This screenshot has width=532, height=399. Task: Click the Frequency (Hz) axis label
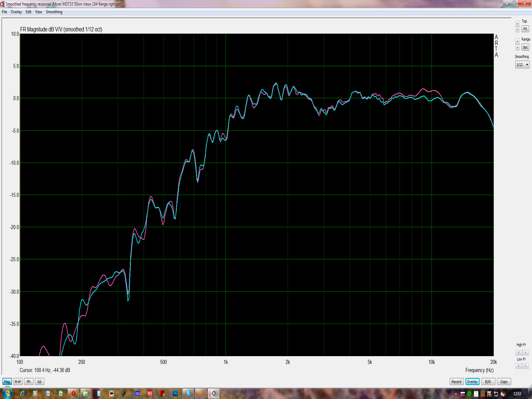tap(479, 370)
